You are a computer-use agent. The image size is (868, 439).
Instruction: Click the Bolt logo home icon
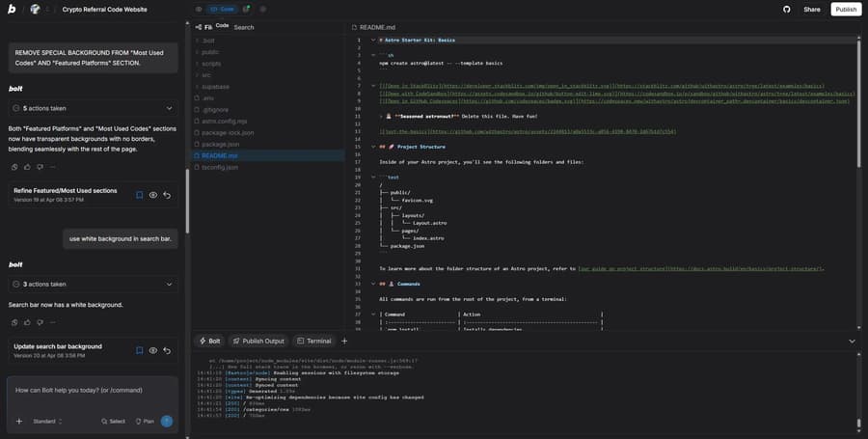pyautogui.click(x=11, y=9)
